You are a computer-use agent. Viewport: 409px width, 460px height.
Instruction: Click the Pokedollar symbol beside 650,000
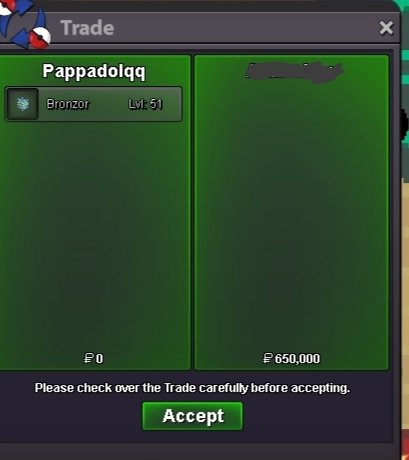point(268,359)
